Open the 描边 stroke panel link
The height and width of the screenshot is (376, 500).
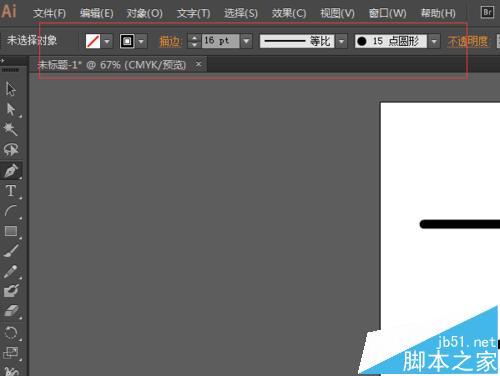[171, 42]
